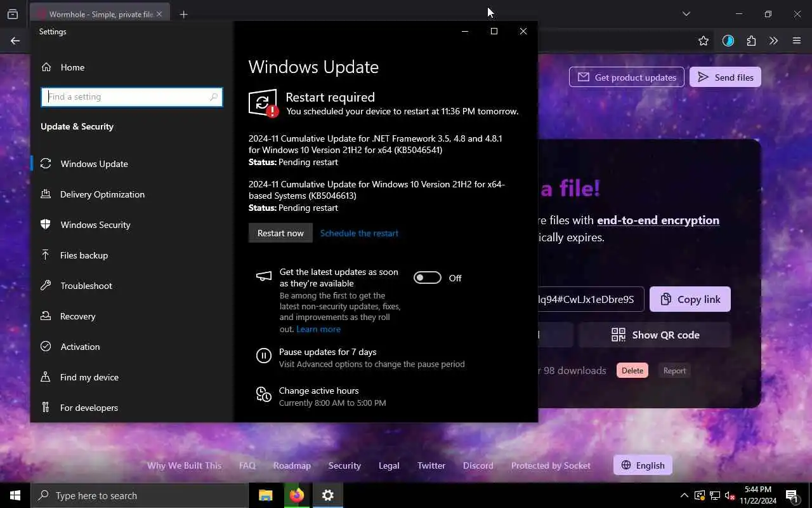Open Delivery Optimization settings
The width and height of the screenshot is (812, 508).
point(102,194)
